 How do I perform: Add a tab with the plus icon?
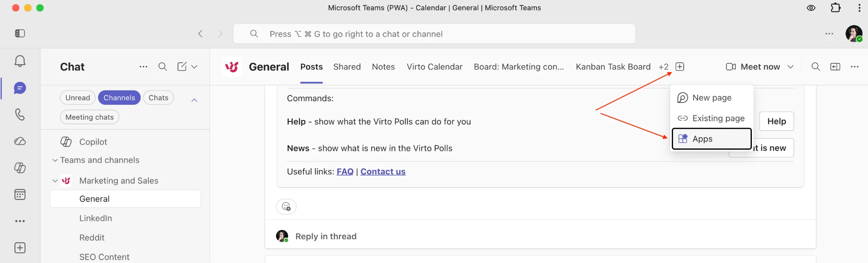tap(680, 67)
